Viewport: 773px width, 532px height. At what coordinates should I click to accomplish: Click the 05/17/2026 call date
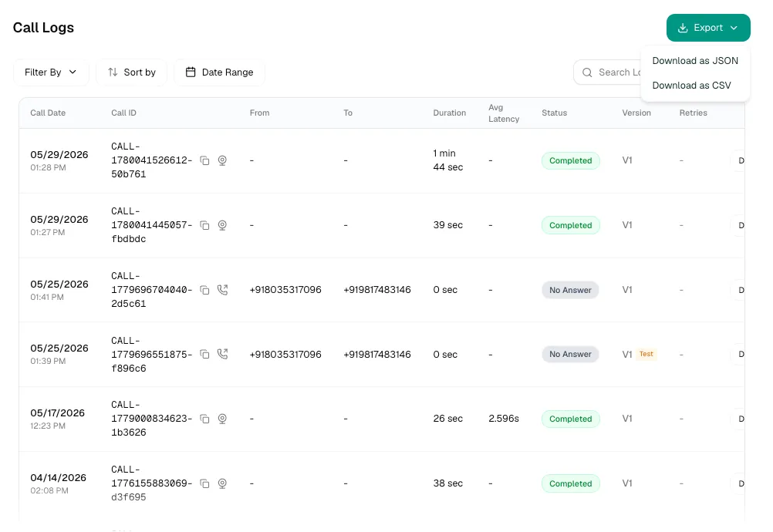[57, 413]
